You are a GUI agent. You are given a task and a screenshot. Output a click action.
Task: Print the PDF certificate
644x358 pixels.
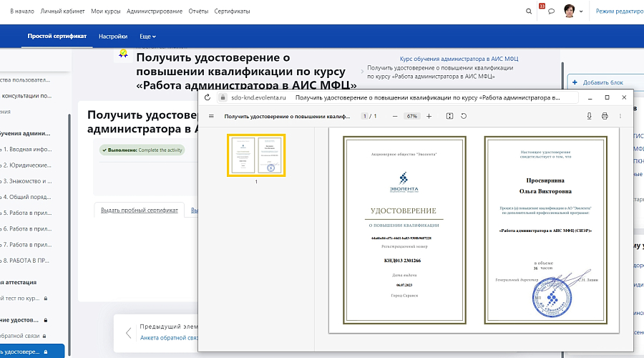tap(605, 116)
